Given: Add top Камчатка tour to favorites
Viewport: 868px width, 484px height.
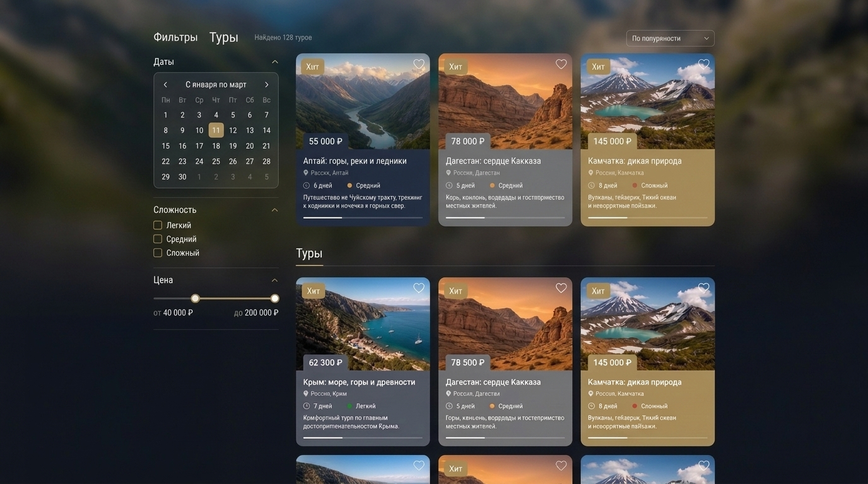Looking at the screenshot, I should 704,64.
